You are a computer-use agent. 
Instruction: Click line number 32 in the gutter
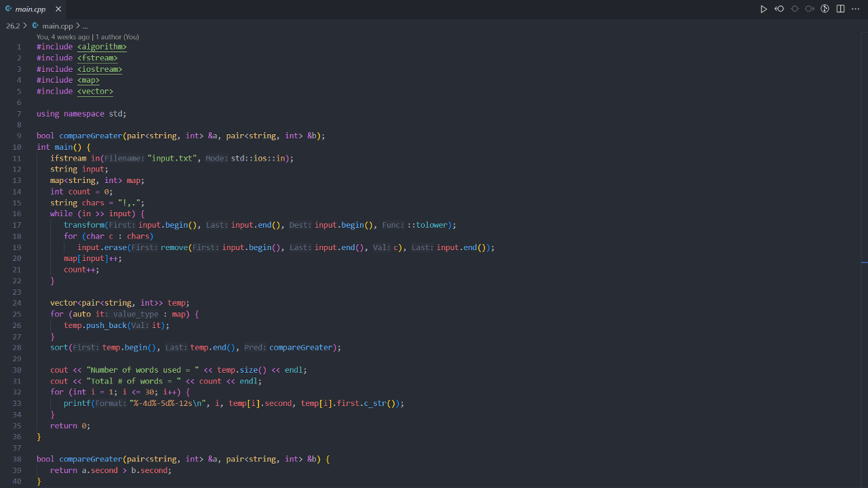pos(17,392)
